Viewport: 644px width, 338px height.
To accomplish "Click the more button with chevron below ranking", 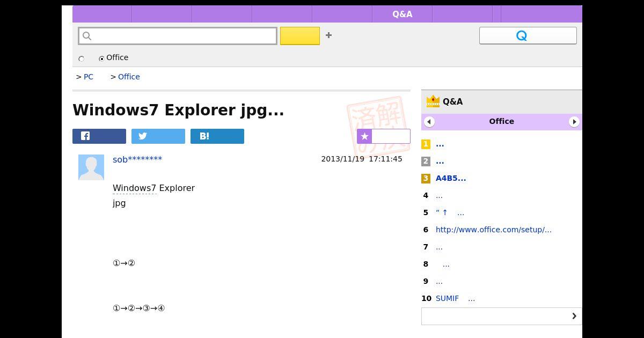I will [x=502, y=316].
